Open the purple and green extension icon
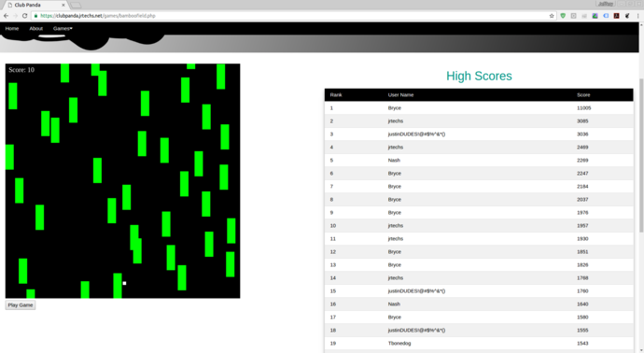The width and height of the screenshot is (644, 353). point(595,16)
